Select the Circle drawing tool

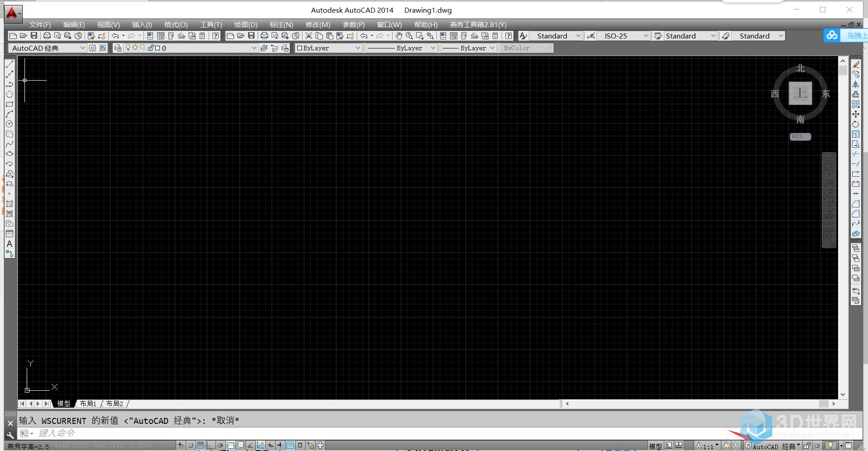(x=10, y=124)
